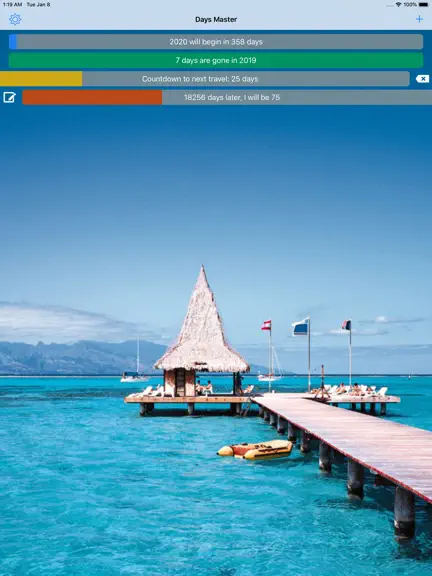This screenshot has width=432, height=576.
Task: Tap the Days Master title
Action: [216, 19]
